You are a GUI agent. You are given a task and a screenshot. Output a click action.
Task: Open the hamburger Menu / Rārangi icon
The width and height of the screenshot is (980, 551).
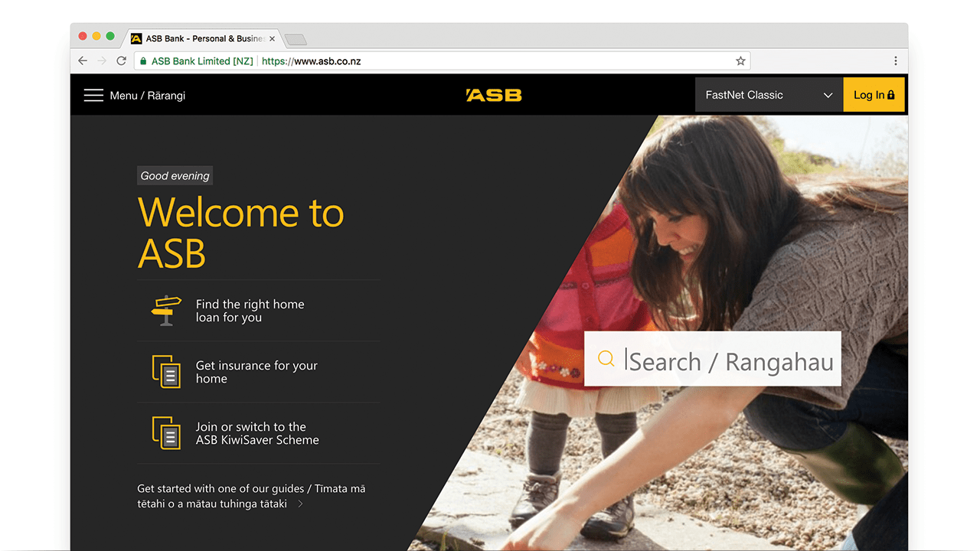[93, 95]
